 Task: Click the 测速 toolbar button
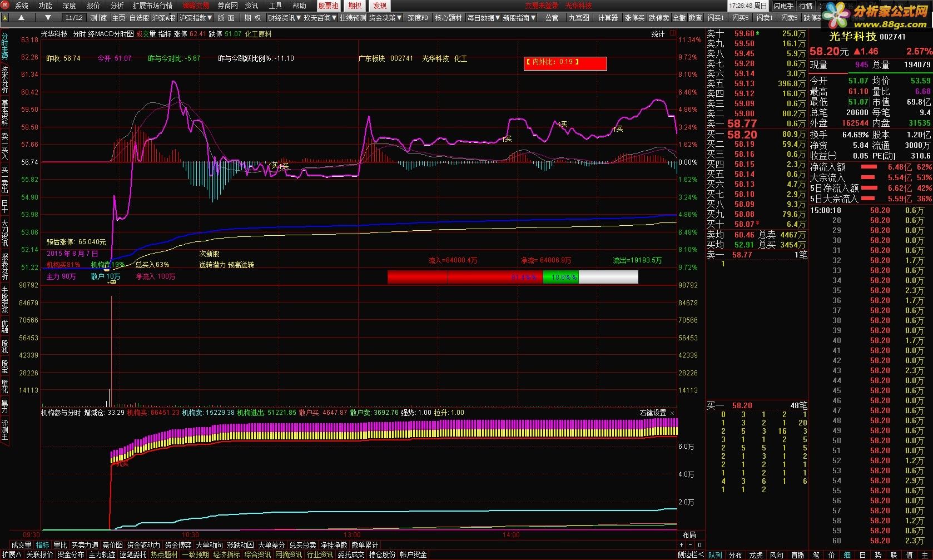[99, 18]
